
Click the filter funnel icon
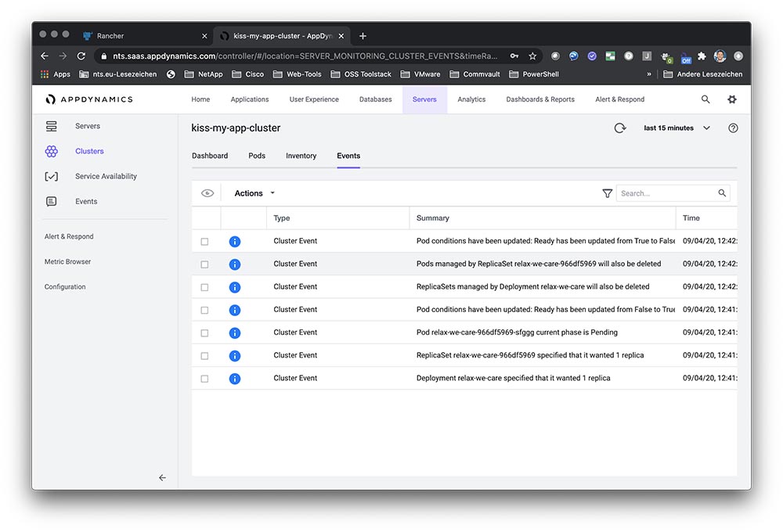(x=607, y=193)
